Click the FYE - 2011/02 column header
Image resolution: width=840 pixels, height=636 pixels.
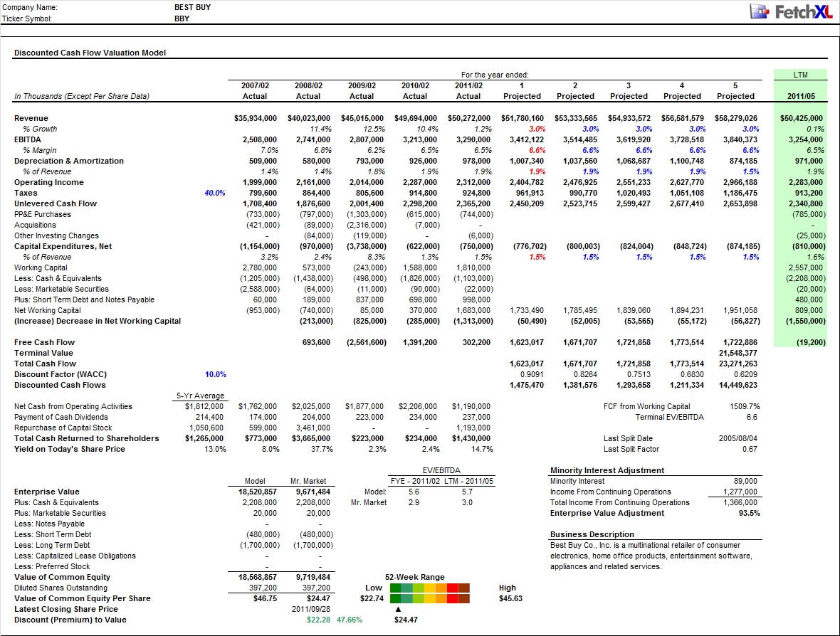click(414, 482)
